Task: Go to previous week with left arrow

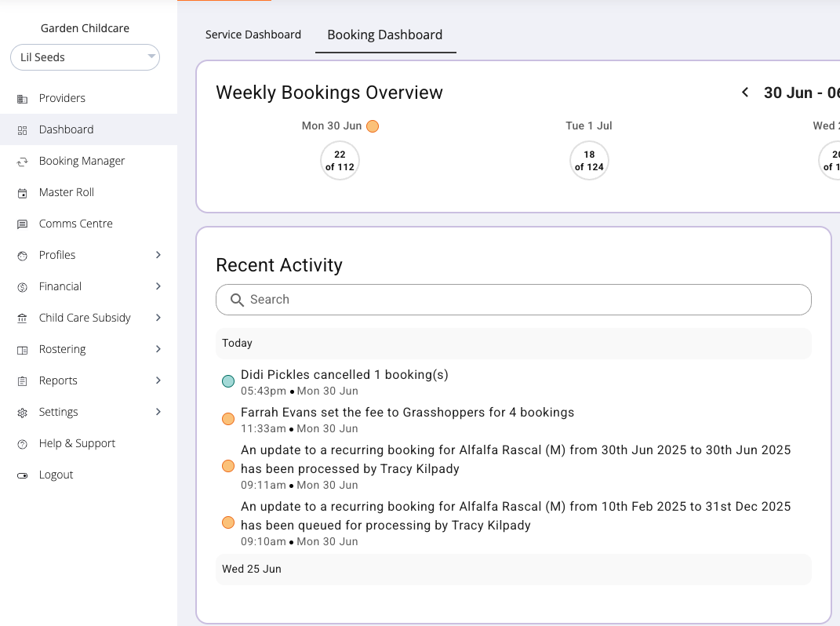Action: click(745, 93)
